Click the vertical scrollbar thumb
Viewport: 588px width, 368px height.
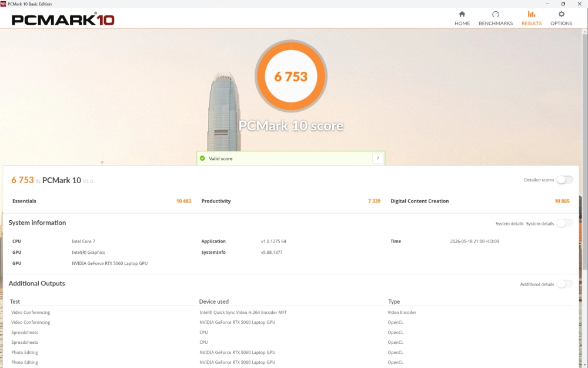click(584, 152)
